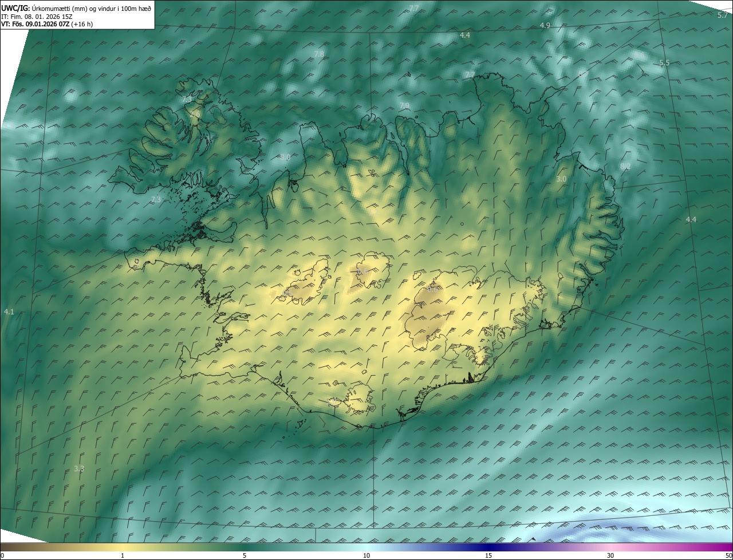Click the 1 tick on the color scale

pos(123,556)
